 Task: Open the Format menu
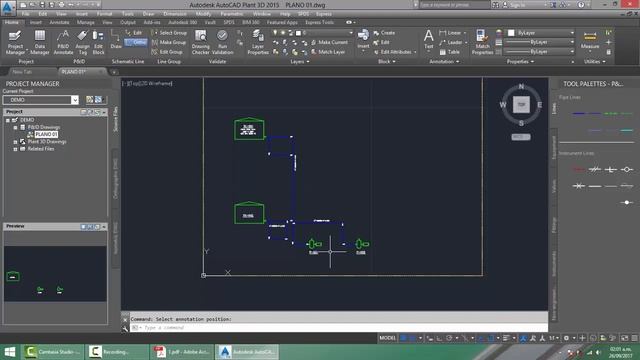click(104, 14)
